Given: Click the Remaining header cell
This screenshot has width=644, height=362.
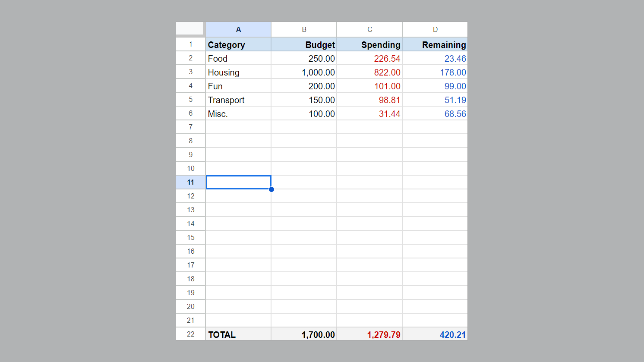Looking at the screenshot, I should (x=435, y=44).
